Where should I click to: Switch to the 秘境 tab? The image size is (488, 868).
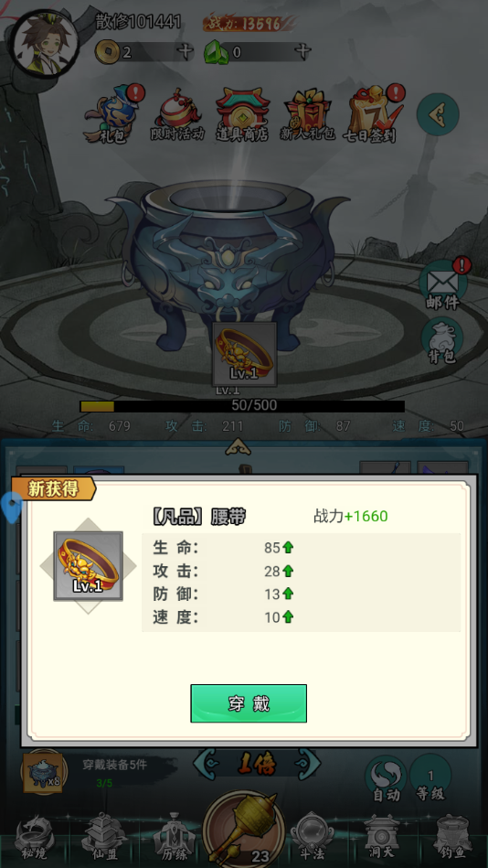(35, 837)
